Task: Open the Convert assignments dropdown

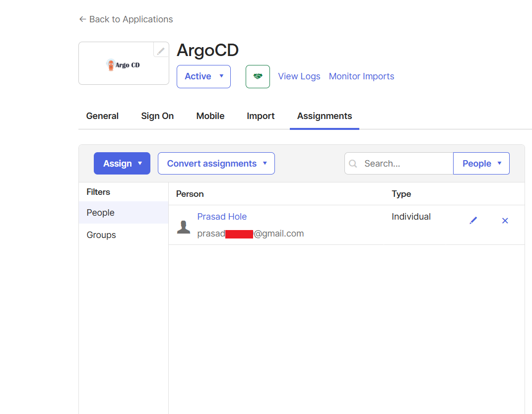Action: 216,164
